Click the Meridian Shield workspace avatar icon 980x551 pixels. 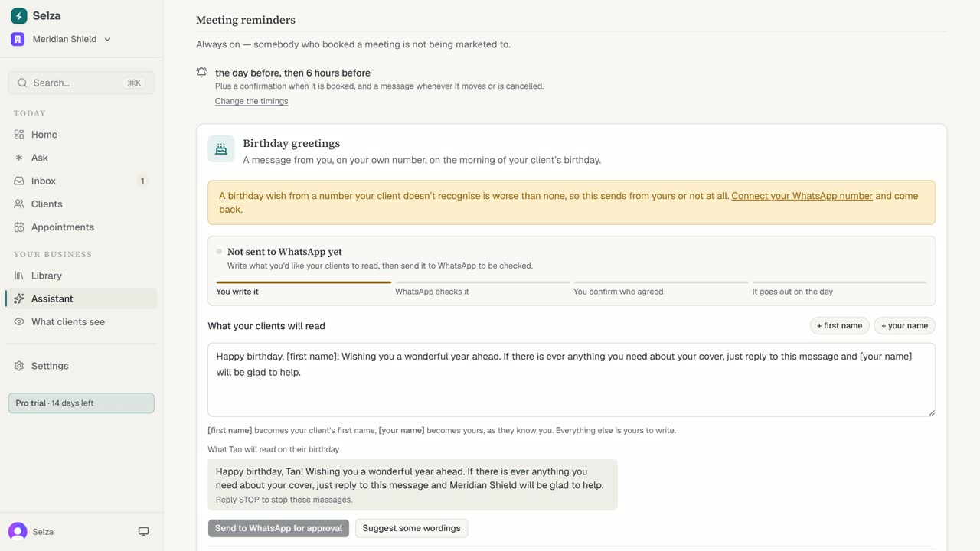coord(18,39)
